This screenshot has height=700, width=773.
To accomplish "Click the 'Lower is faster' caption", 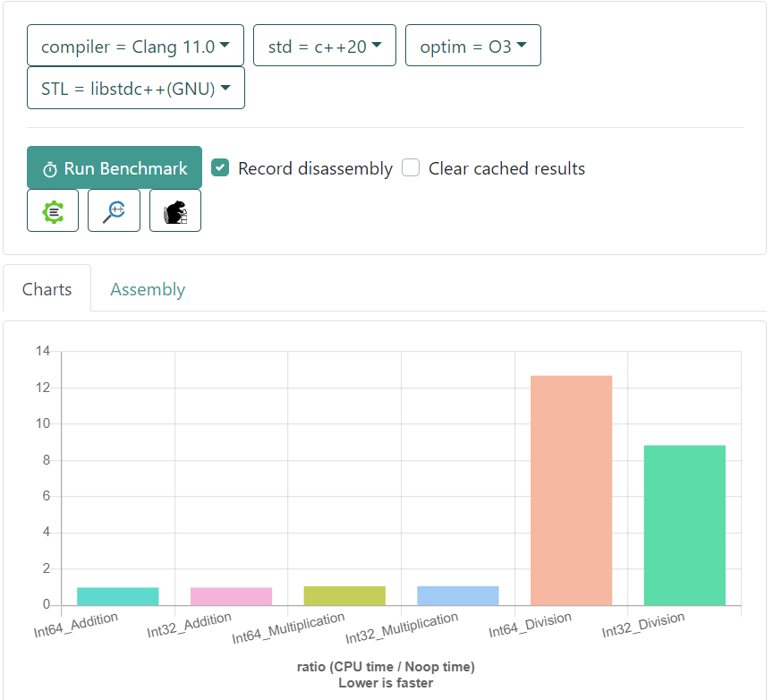I will pos(386,683).
